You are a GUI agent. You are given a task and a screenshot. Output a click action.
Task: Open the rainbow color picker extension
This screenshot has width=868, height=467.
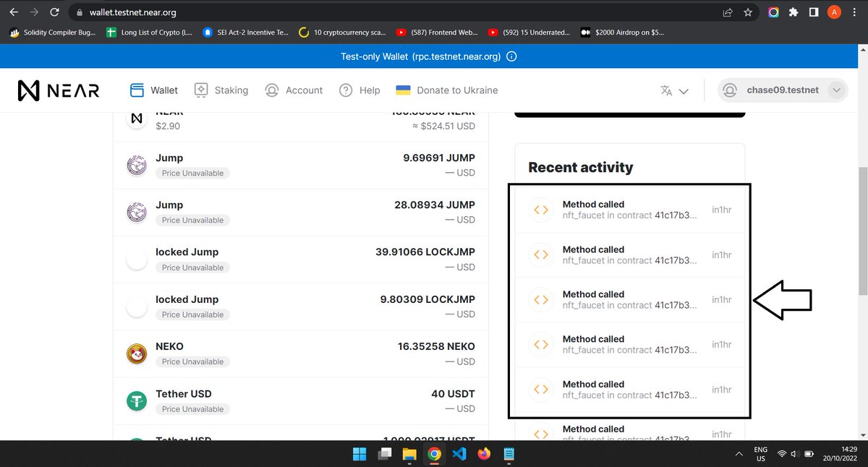pos(773,12)
